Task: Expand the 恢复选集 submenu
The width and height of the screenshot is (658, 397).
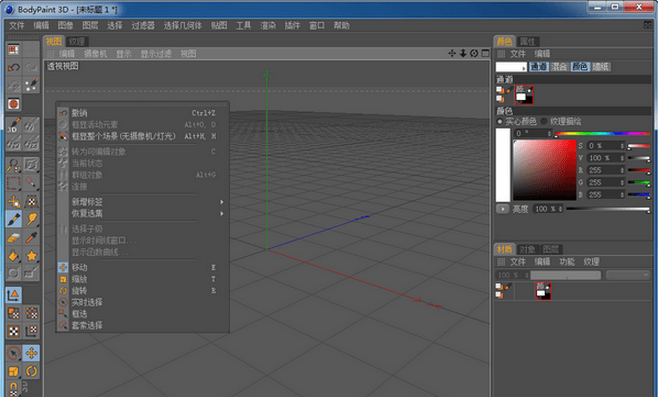Action: point(143,214)
